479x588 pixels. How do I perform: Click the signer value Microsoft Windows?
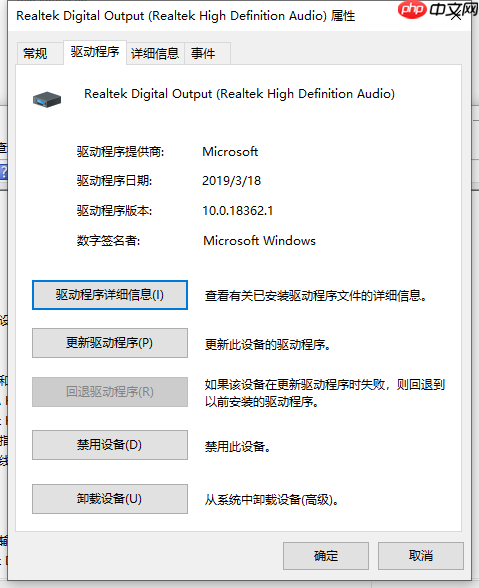259,241
